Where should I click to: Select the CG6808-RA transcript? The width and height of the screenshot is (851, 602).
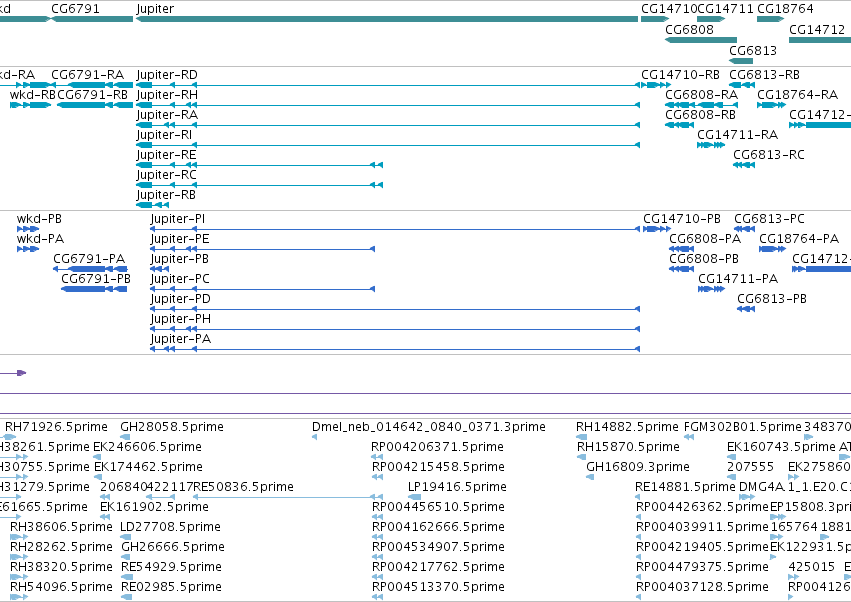pyautogui.click(x=701, y=105)
